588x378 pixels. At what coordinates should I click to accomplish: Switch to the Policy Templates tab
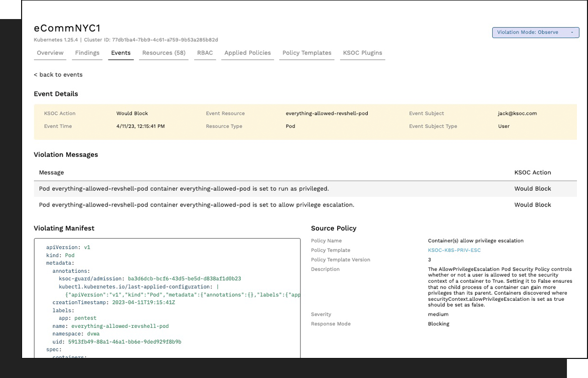[307, 53]
